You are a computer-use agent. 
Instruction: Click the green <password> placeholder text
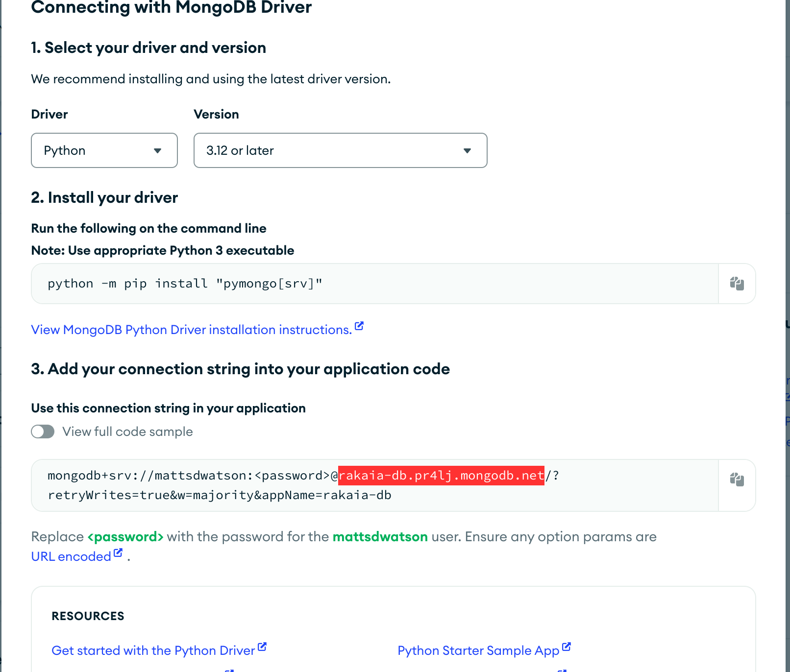coord(125,537)
